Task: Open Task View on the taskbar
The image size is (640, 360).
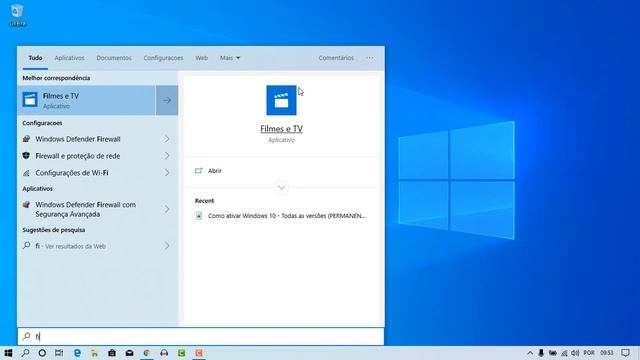Action: coord(59,353)
